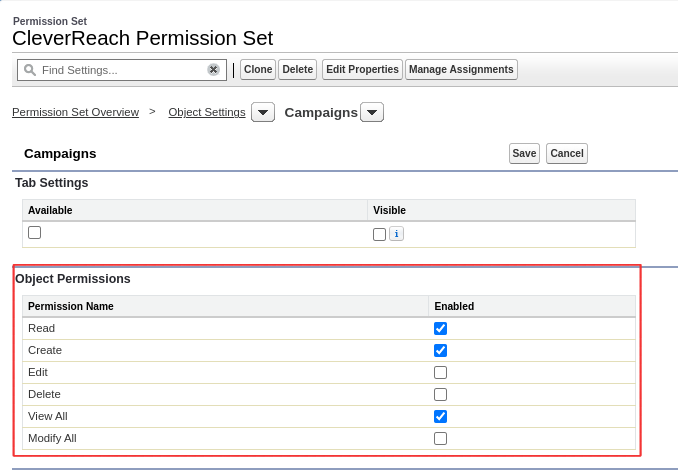Focus the Find Settings input field

tap(122, 70)
